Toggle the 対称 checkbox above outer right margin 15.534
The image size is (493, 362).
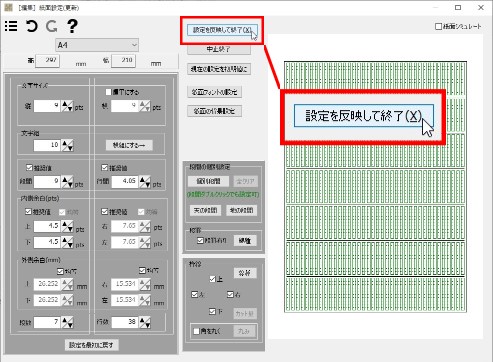[x=142, y=270]
